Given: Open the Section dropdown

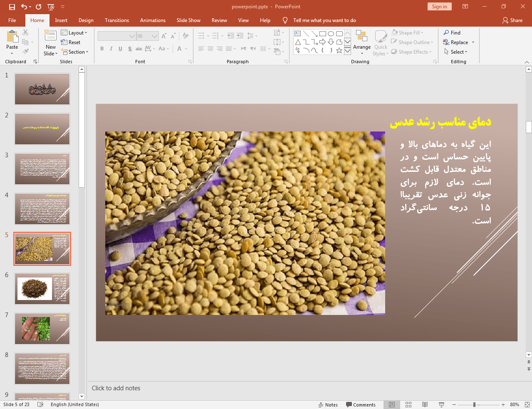Looking at the screenshot, I should (x=75, y=52).
